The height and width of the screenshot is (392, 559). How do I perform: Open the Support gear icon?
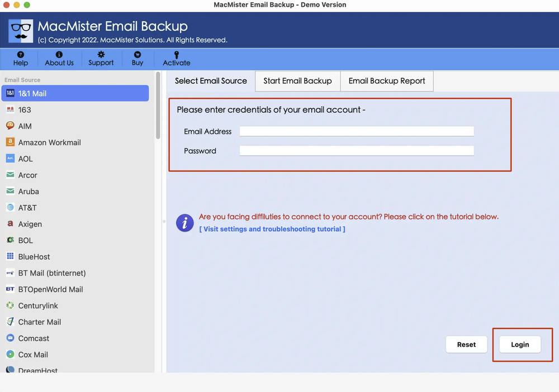(x=101, y=55)
